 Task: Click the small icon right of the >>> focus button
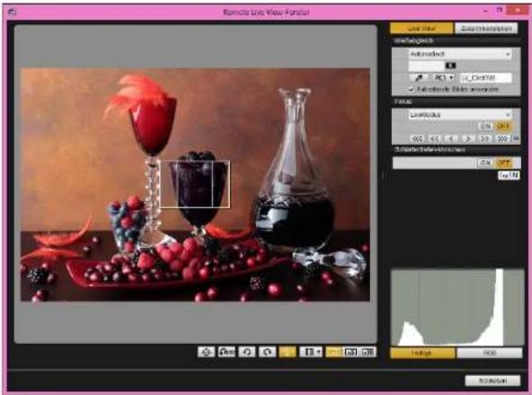coord(516,138)
